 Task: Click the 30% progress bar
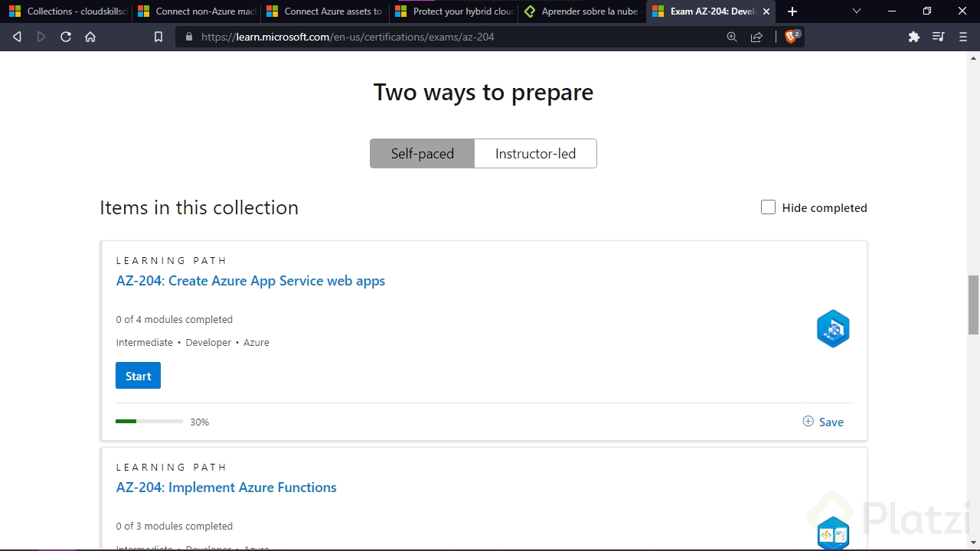[x=149, y=422]
